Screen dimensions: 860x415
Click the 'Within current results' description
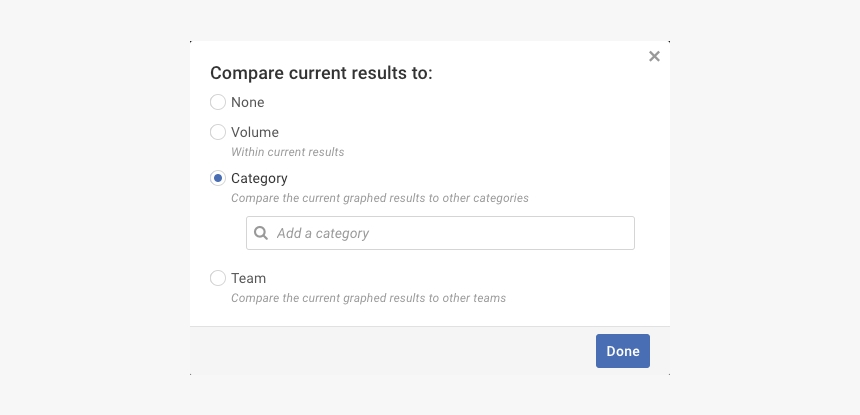[288, 152]
